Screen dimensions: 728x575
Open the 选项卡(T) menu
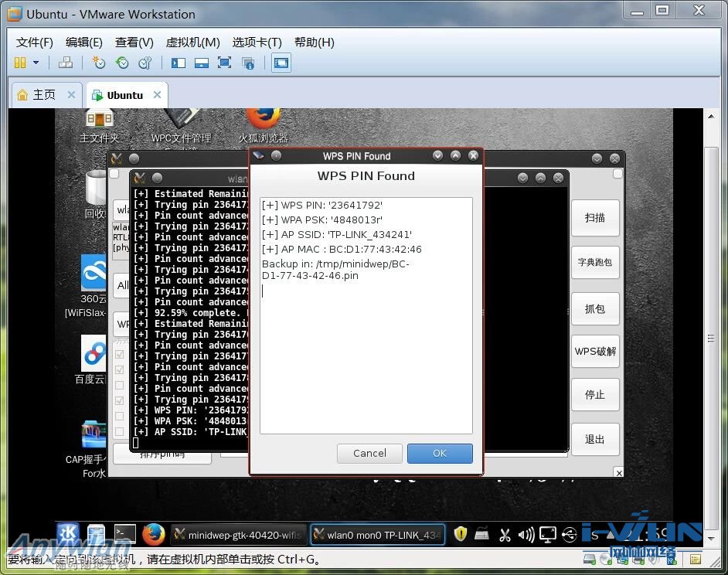point(257,43)
